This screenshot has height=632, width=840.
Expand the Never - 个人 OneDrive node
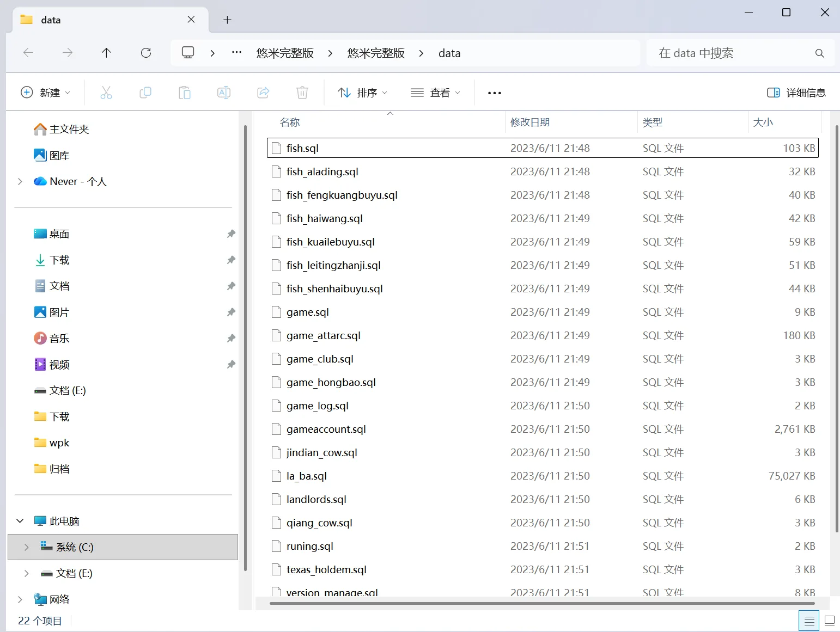20,181
